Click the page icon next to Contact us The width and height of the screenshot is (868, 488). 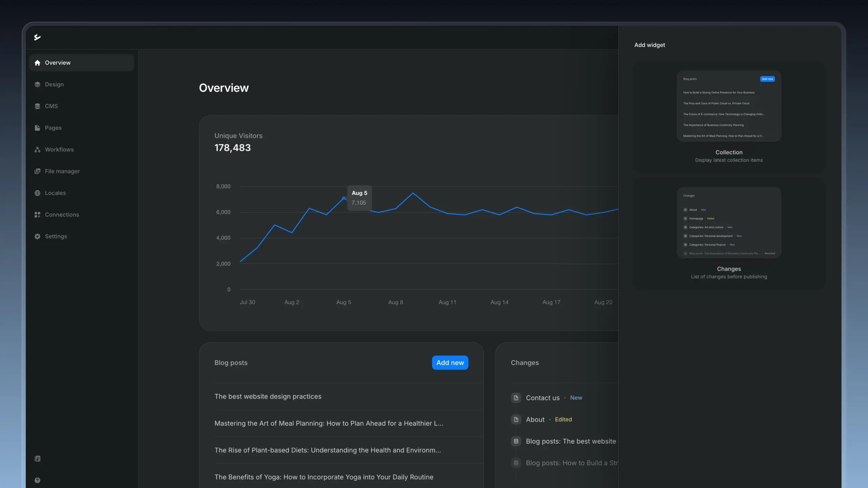tap(516, 398)
